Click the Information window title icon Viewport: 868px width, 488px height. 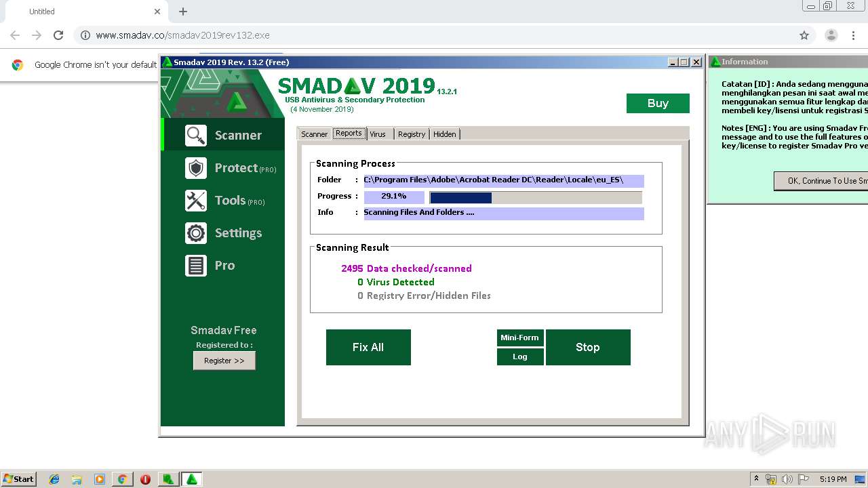pos(715,62)
